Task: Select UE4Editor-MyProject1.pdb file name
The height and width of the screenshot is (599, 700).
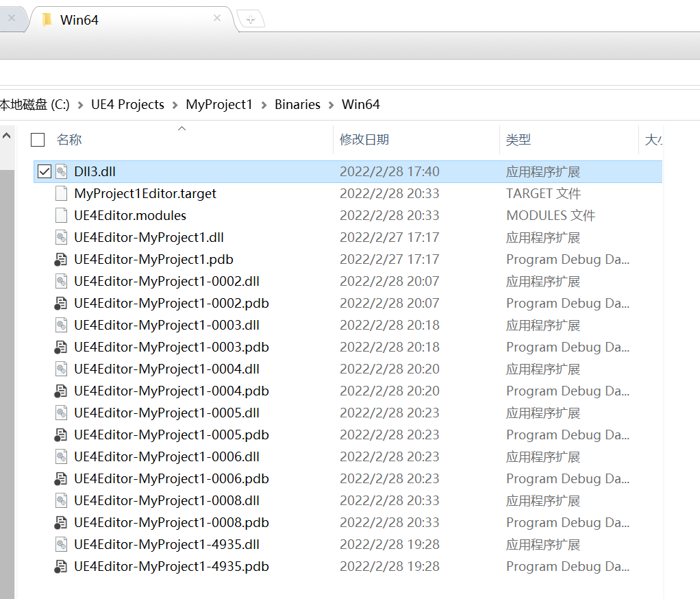Action: click(x=153, y=259)
